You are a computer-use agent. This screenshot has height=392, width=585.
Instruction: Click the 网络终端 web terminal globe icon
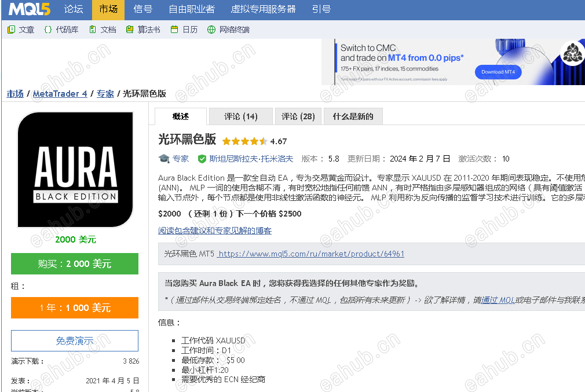(x=211, y=30)
